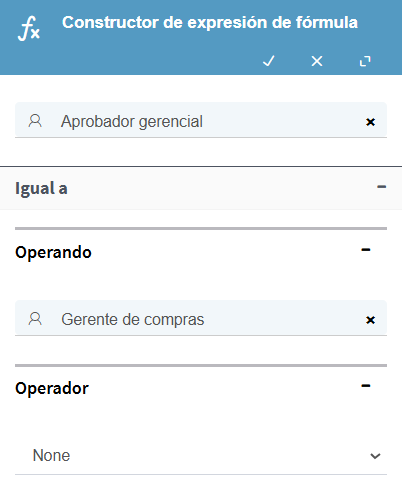Remove the Aprobador gerencial token

coord(370,122)
